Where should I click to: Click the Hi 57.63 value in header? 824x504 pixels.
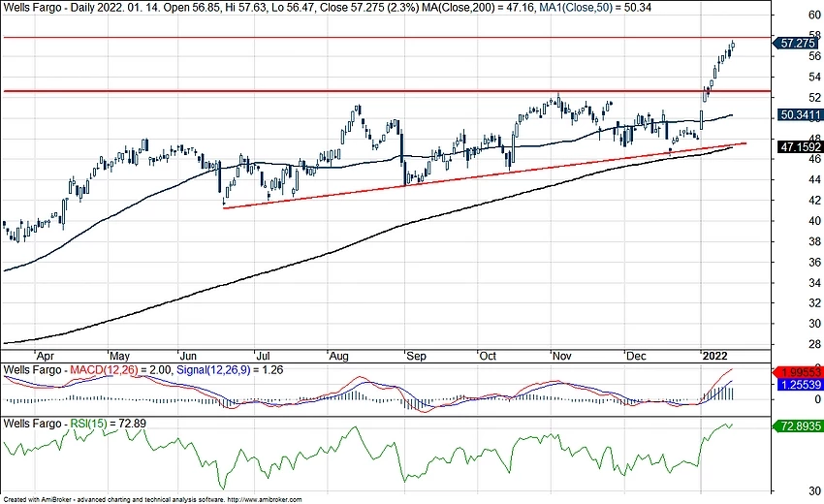pos(247,8)
